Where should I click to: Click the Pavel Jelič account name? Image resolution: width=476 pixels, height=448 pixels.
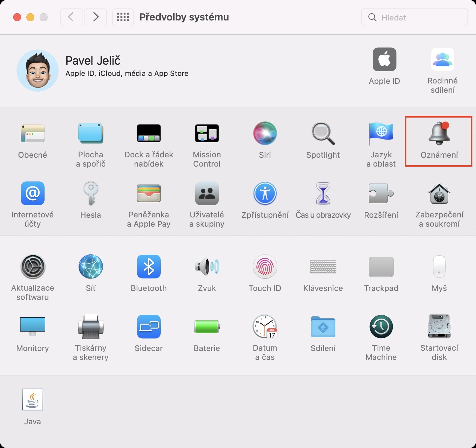93,61
